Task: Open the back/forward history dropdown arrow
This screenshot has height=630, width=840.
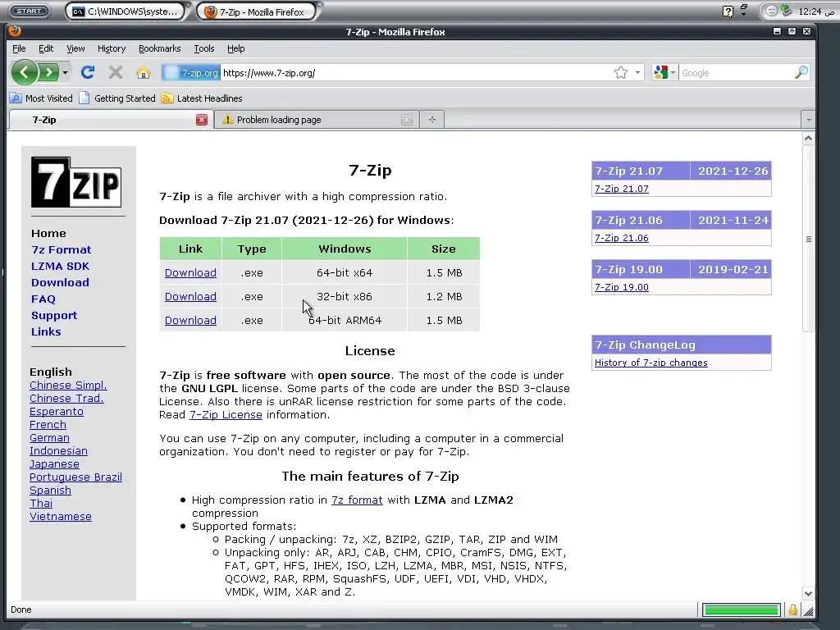Action: (x=65, y=72)
